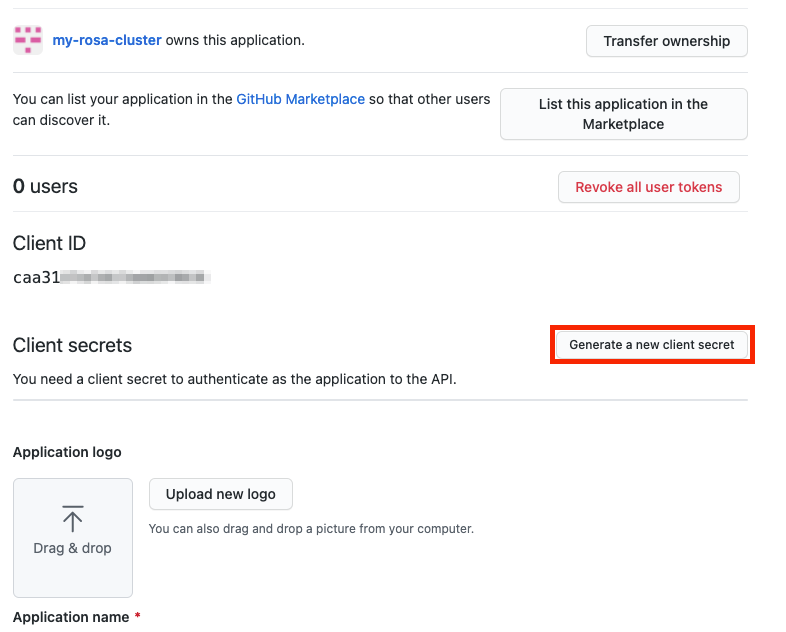Click the Drag & drop text label
Image resolution: width=786 pixels, height=632 pixels.
(x=72, y=548)
